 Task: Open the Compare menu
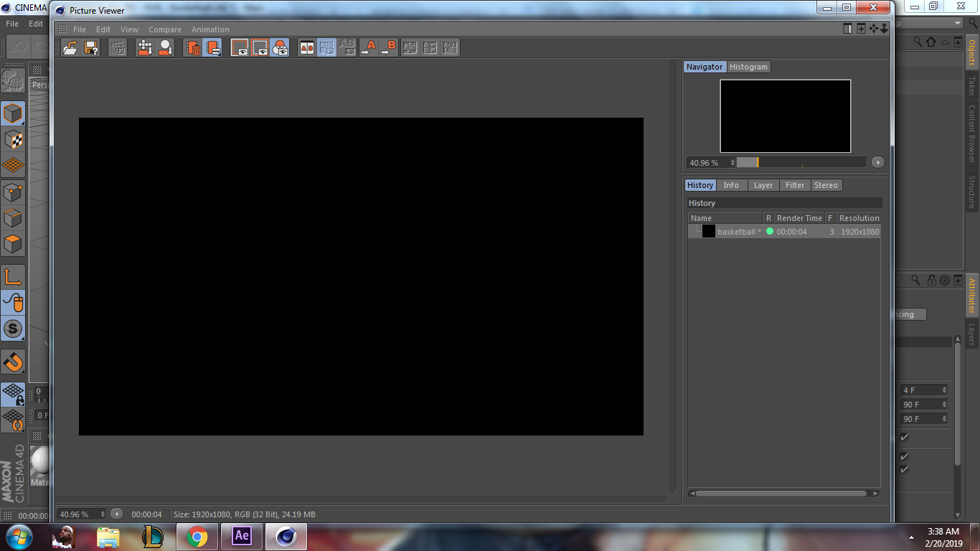click(164, 29)
